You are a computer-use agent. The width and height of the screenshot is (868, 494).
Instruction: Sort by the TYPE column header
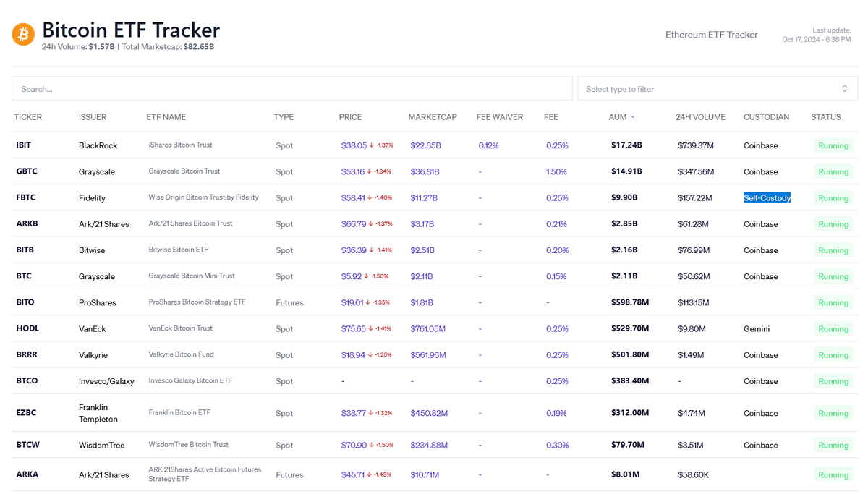[284, 117]
